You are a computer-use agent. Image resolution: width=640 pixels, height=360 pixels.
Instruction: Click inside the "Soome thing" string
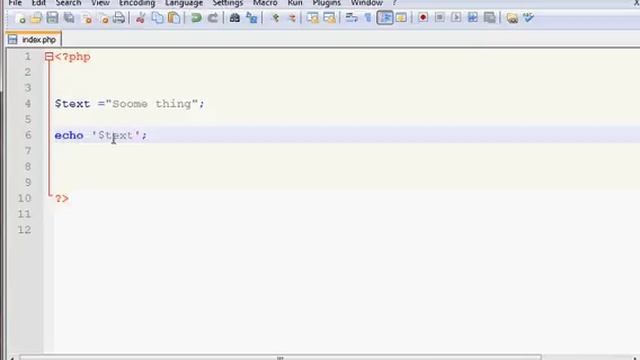click(152, 104)
